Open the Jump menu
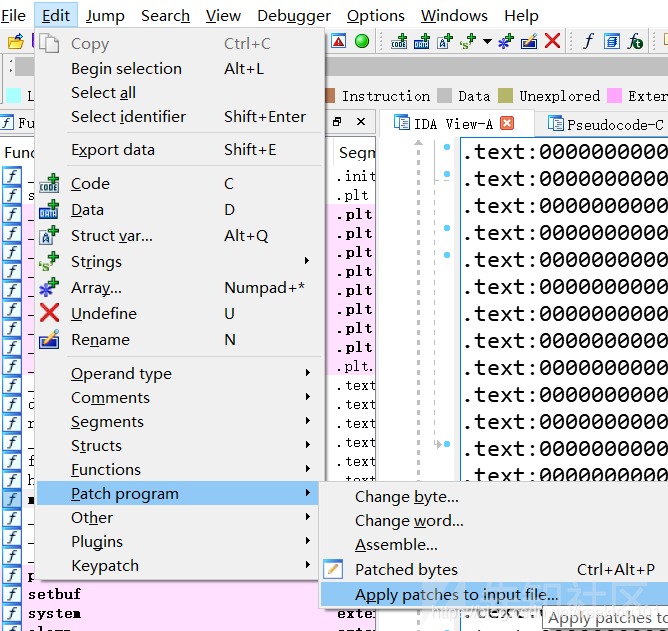The width and height of the screenshot is (668, 631). click(x=105, y=16)
